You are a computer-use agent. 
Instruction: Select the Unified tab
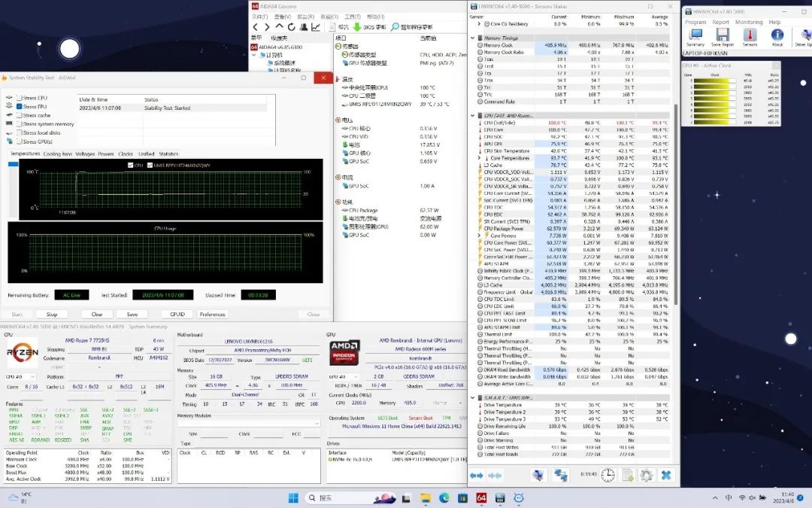(x=146, y=154)
